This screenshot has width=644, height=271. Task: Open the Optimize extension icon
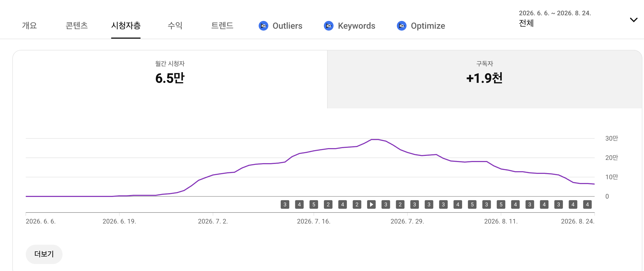(402, 26)
